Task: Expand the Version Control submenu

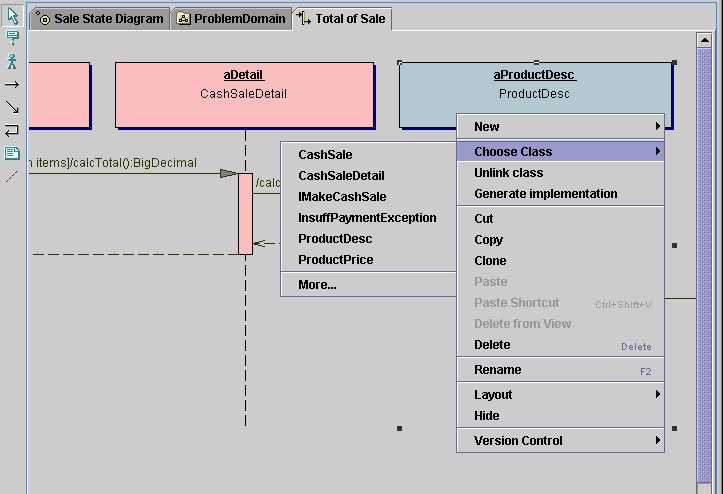Action: pos(560,441)
